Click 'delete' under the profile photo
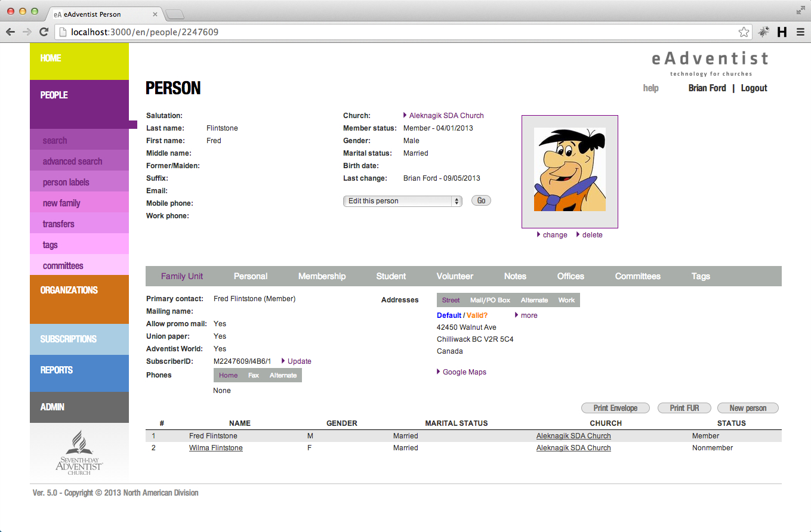Viewport: 811px width, 532px height. 592,235
